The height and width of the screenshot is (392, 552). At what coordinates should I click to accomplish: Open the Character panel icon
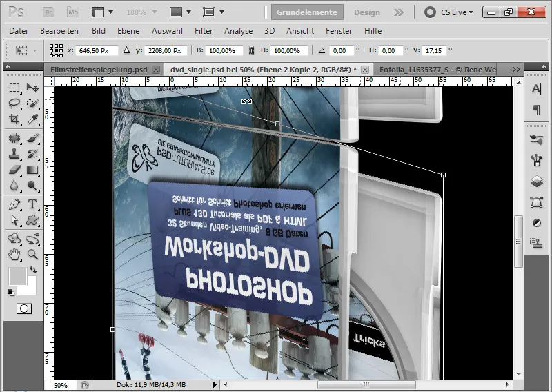pos(537,89)
